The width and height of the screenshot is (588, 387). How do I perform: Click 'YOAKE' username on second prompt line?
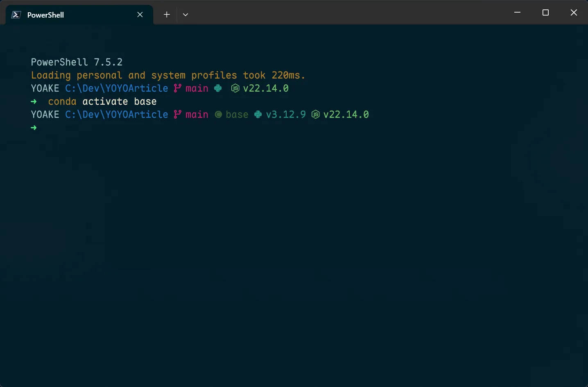[45, 115]
